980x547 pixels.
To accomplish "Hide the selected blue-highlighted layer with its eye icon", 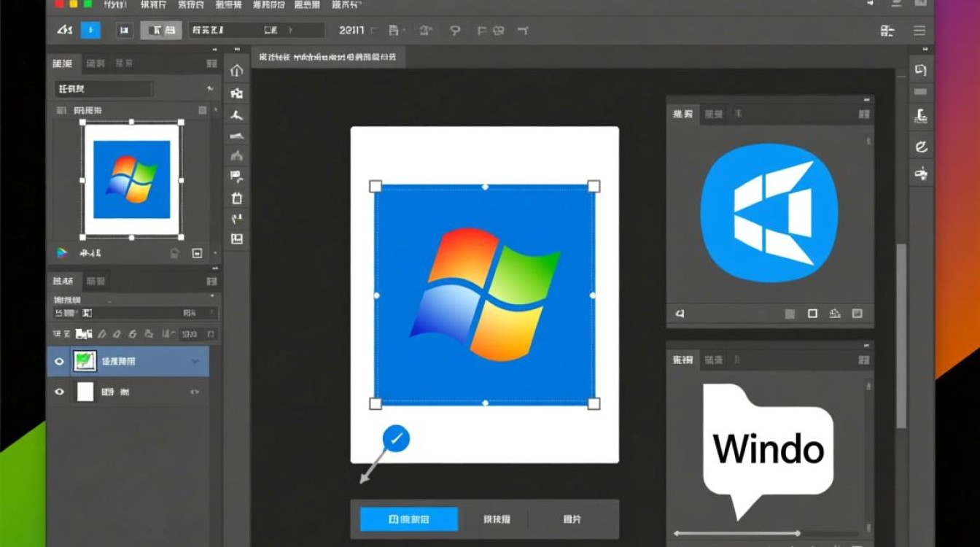I will coord(59,361).
